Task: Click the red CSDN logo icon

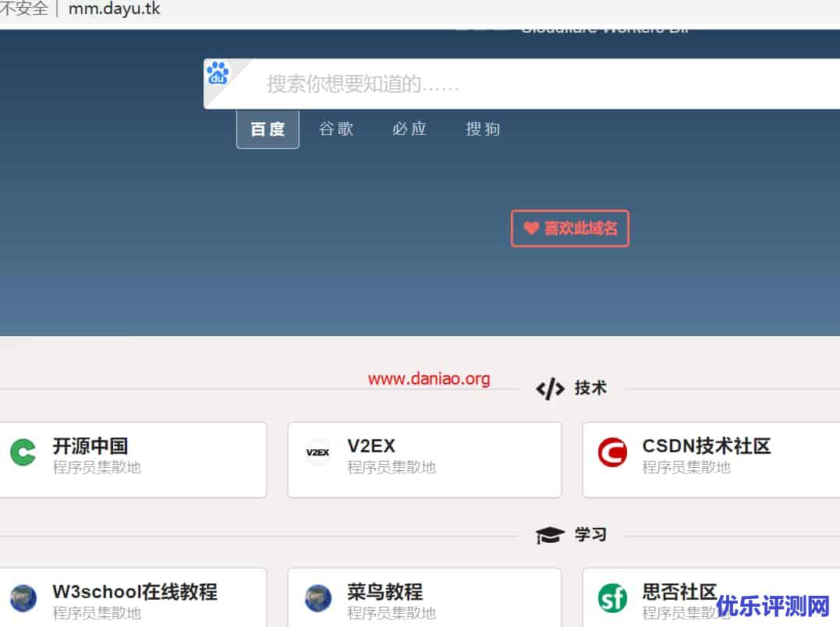Action: (612, 452)
